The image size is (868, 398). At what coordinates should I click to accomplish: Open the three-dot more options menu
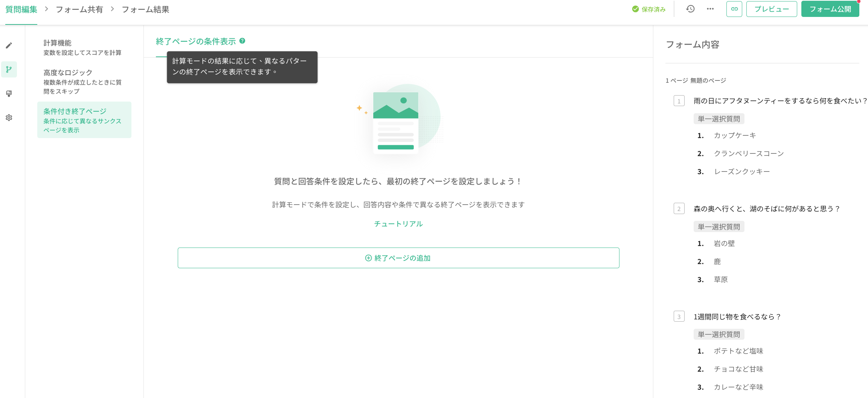tap(710, 9)
